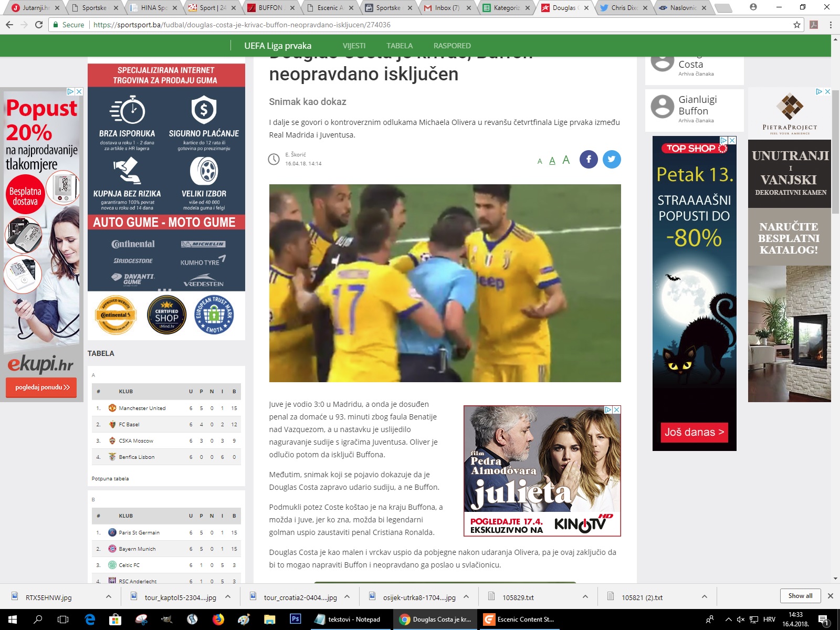840x630 pixels.
Task: Open the Potpuna tabela link
Action: pos(110,479)
